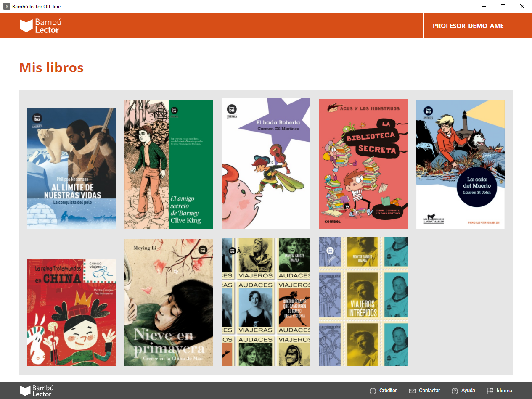Open La reina Trotamundos en China
Screen dimensions: 532x399
point(71,312)
